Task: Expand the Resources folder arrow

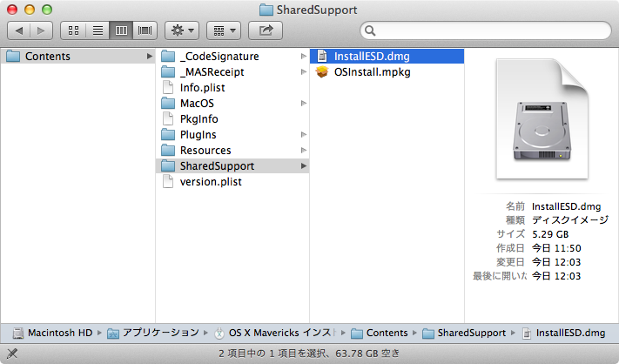Action: 303,151
